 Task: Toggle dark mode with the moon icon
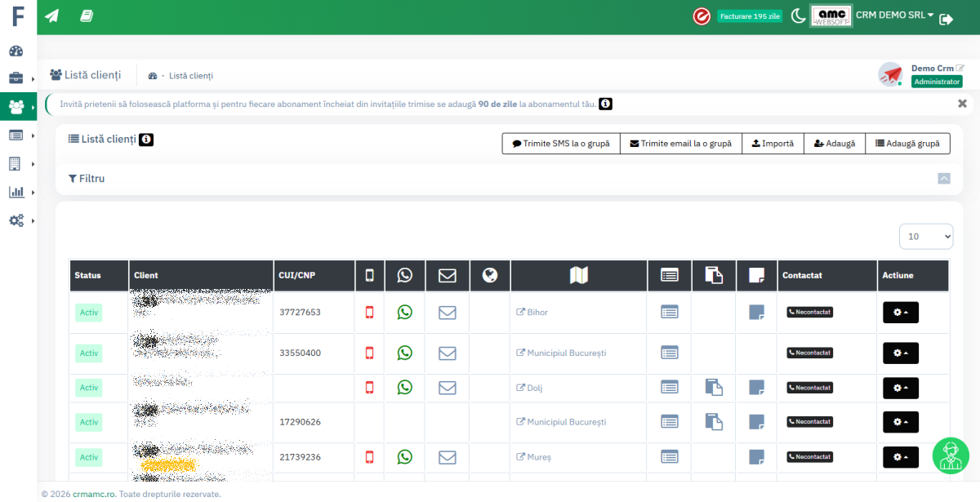click(798, 16)
